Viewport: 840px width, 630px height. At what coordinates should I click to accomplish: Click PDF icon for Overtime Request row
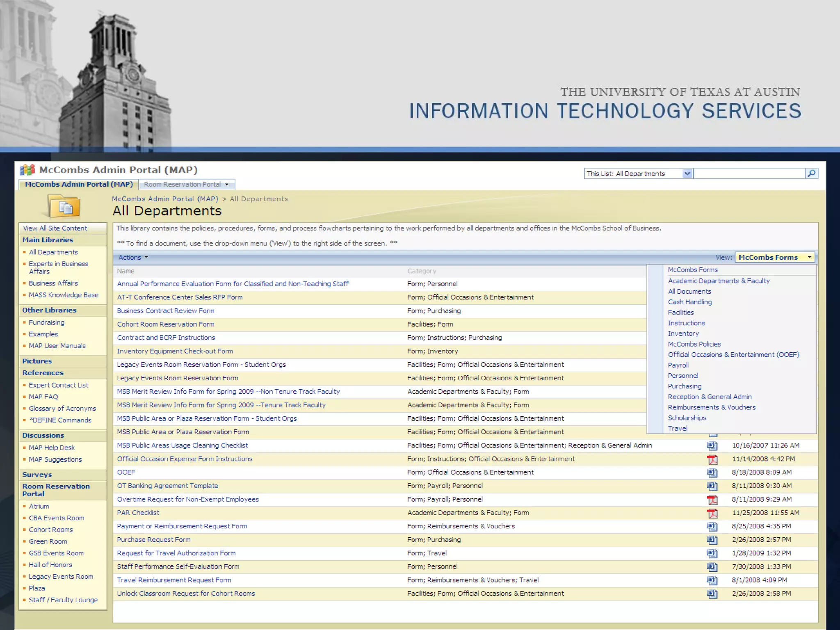click(712, 500)
